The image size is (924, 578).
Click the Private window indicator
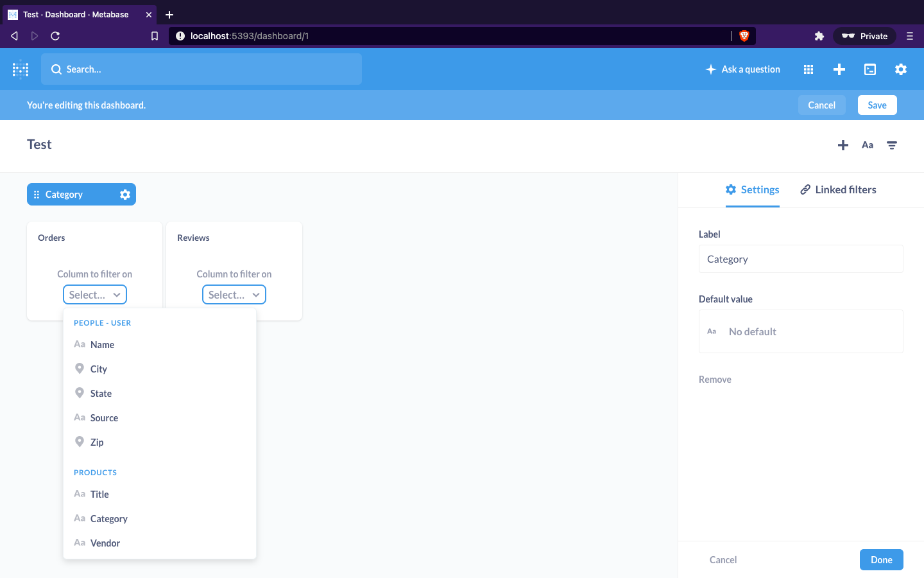click(864, 36)
